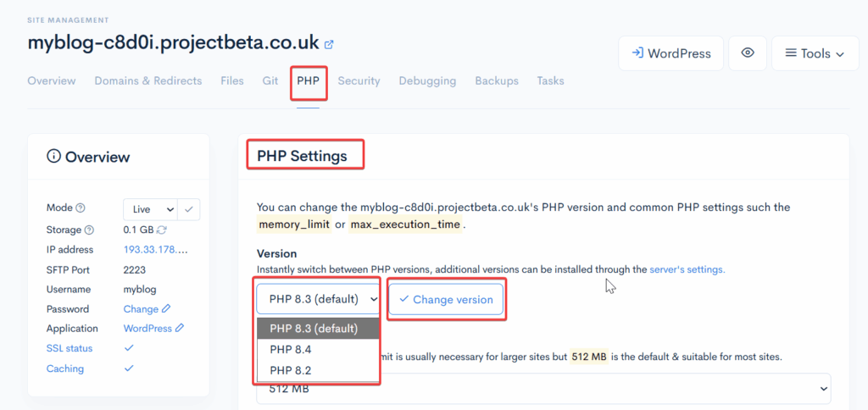
Task: Log in via the WordPress button
Action: coord(670,53)
